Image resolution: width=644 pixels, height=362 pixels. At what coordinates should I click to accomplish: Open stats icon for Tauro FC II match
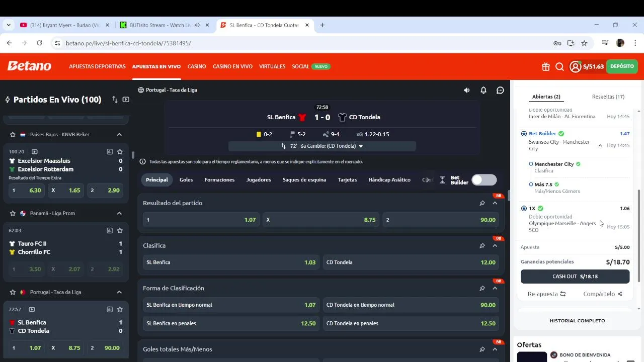110,230
